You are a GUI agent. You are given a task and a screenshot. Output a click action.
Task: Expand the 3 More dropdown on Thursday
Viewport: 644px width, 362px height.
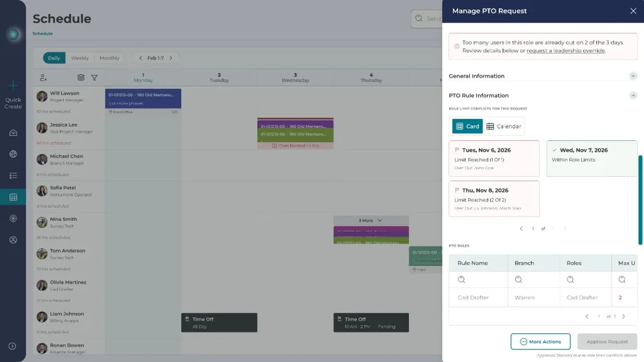[x=371, y=220]
